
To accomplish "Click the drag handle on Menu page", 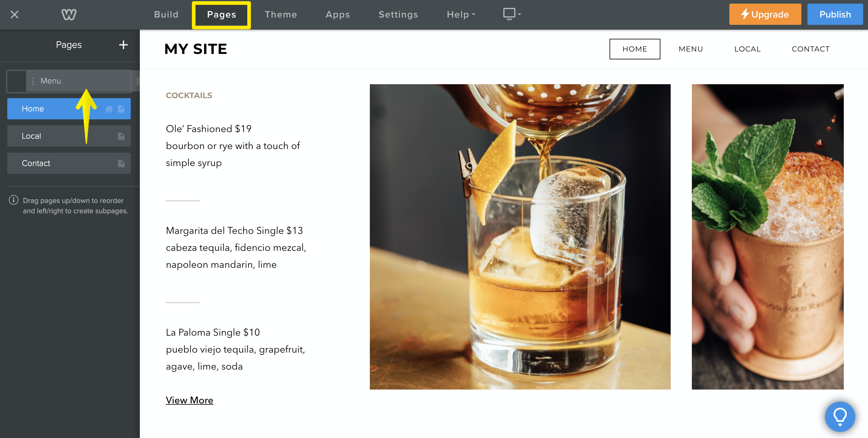I will pos(33,81).
